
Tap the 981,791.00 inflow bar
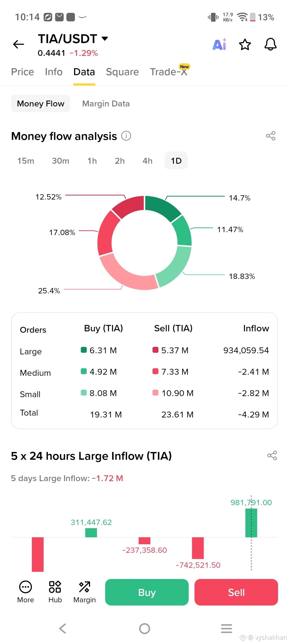pos(251,523)
